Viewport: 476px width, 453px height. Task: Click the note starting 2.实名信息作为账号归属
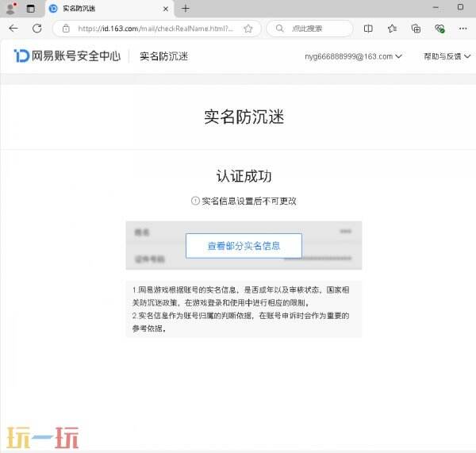point(240,322)
